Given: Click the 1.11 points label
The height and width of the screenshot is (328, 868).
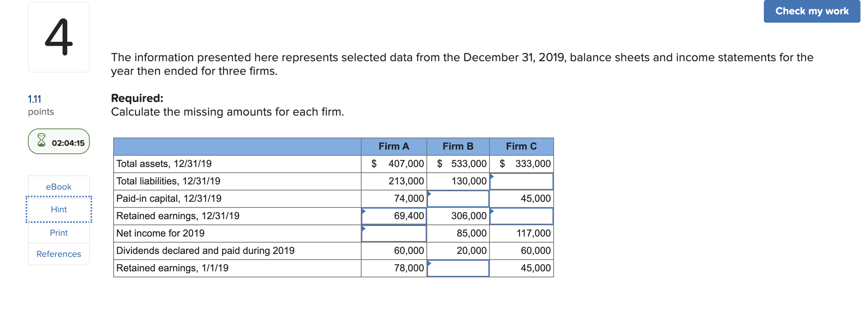Looking at the screenshot, I should click(x=35, y=99).
